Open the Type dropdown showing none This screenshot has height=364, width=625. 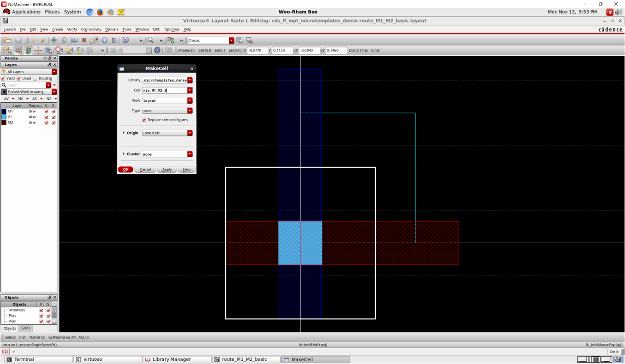pyautogui.click(x=190, y=111)
